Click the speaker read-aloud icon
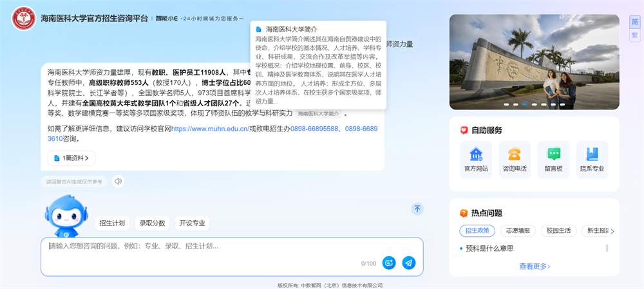The height and width of the screenshot is (289, 644). (x=118, y=182)
